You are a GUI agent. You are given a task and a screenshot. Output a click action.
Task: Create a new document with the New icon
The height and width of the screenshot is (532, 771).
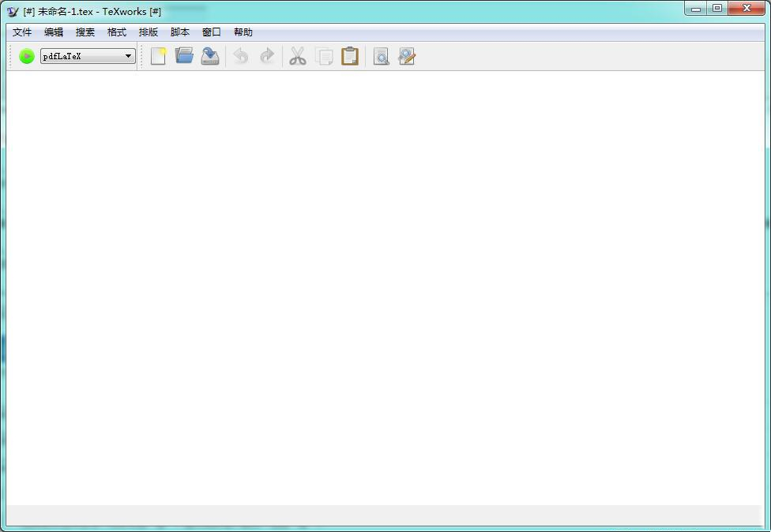pos(157,56)
